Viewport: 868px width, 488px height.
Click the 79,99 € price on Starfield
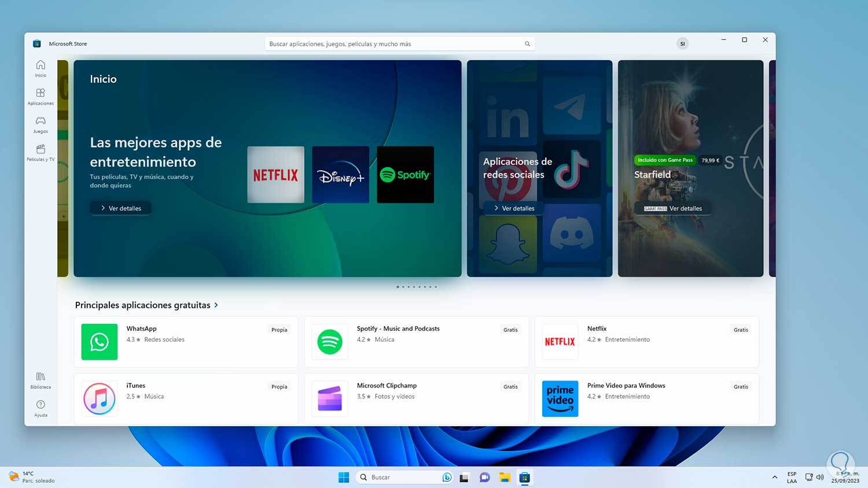710,160
